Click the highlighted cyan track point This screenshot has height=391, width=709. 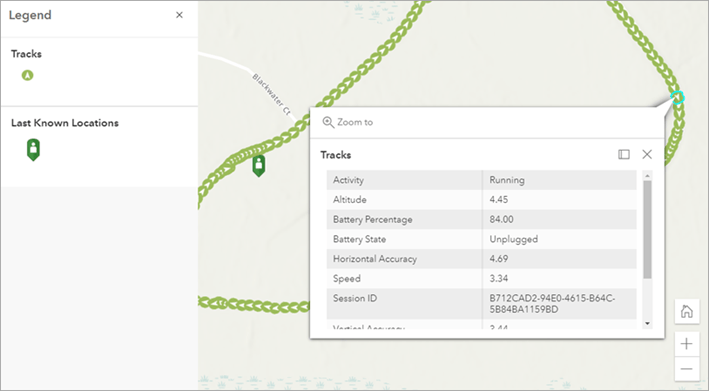click(x=677, y=97)
